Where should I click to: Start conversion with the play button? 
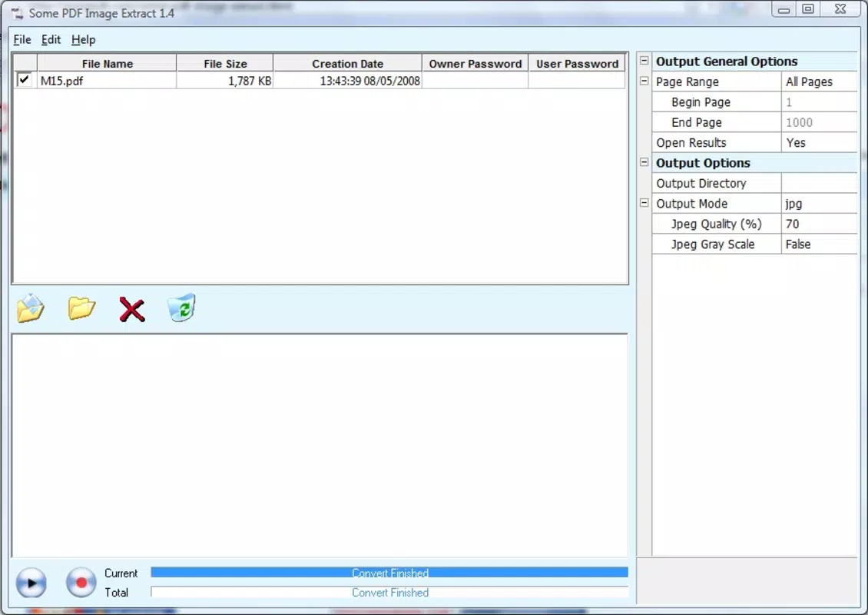[x=31, y=583]
